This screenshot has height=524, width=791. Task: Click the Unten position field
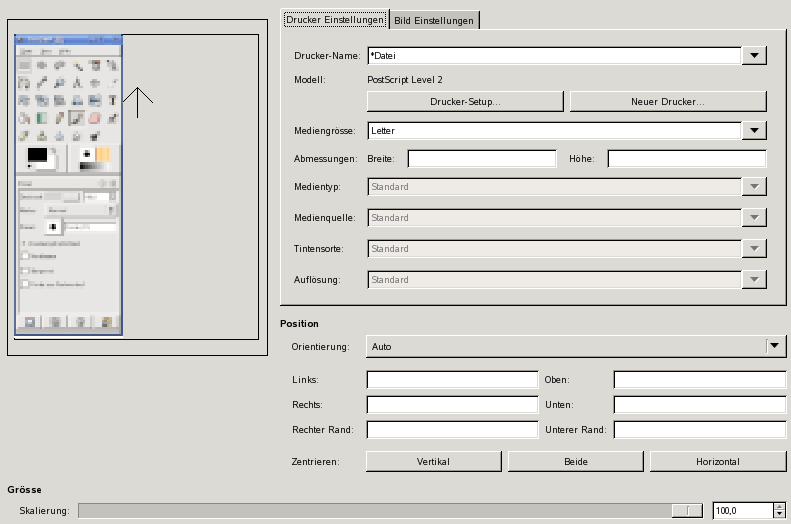pyautogui.click(x=700, y=405)
